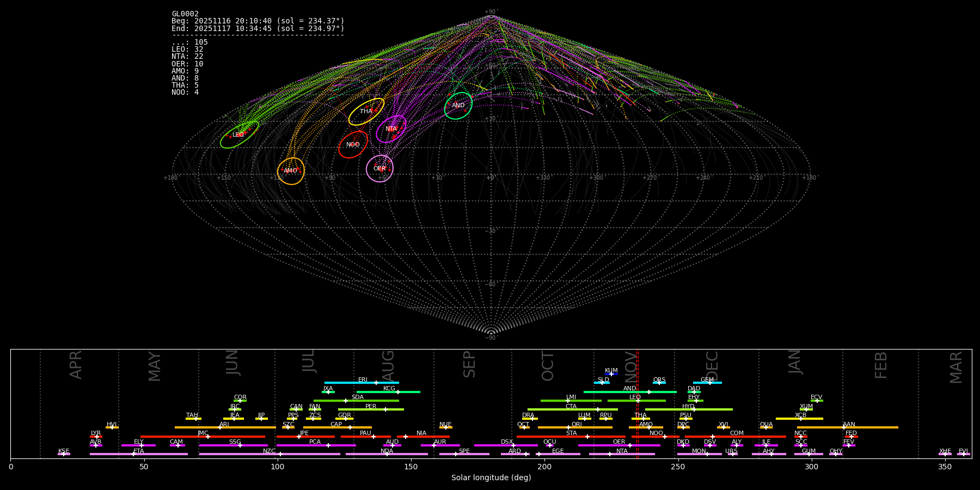Viewport: 980px width, 490px height.
Task: Select the red STA shower bar
Action: click(571, 437)
